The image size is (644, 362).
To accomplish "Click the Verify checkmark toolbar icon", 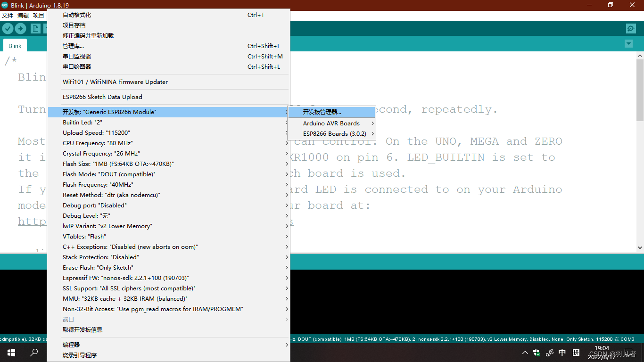I will (8, 29).
